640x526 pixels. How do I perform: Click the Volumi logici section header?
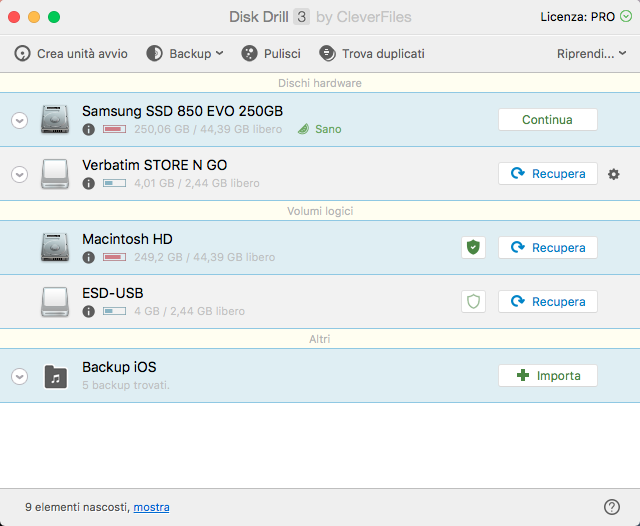coord(320,211)
